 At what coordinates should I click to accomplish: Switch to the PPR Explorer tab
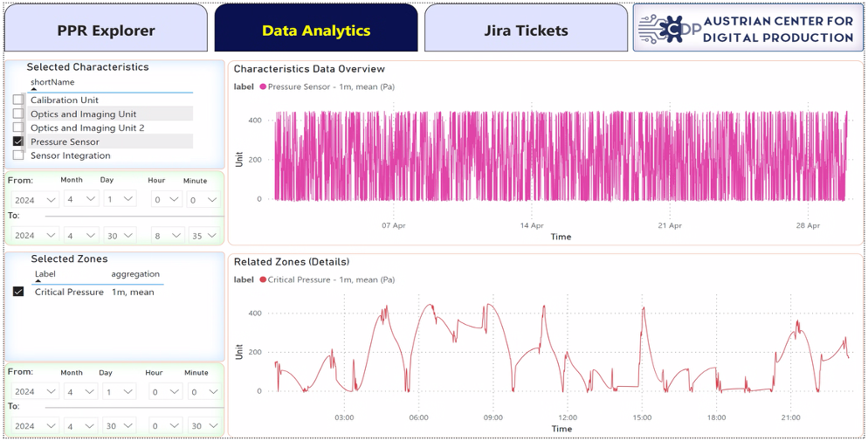[106, 28]
